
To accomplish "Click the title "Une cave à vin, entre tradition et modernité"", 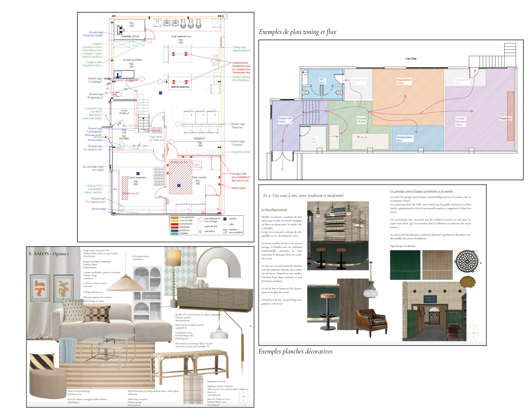I will tap(308, 196).
